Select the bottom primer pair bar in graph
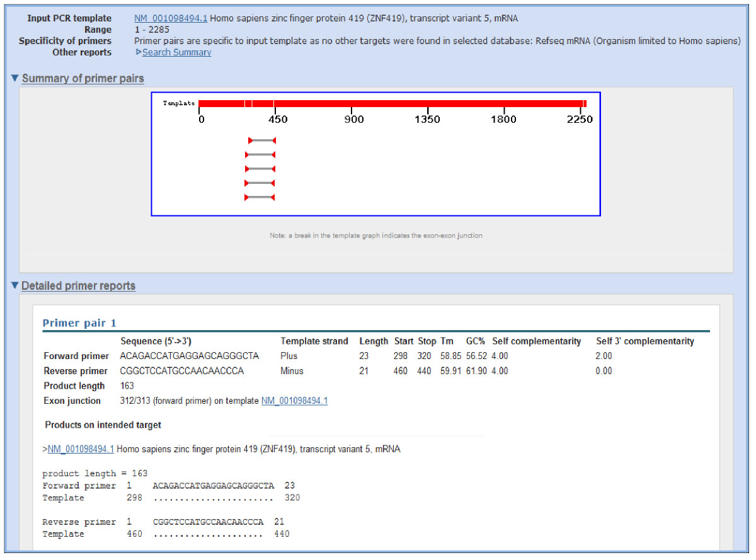Image resolution: width=756 pixels, height=560 pixels. point(259,197)
